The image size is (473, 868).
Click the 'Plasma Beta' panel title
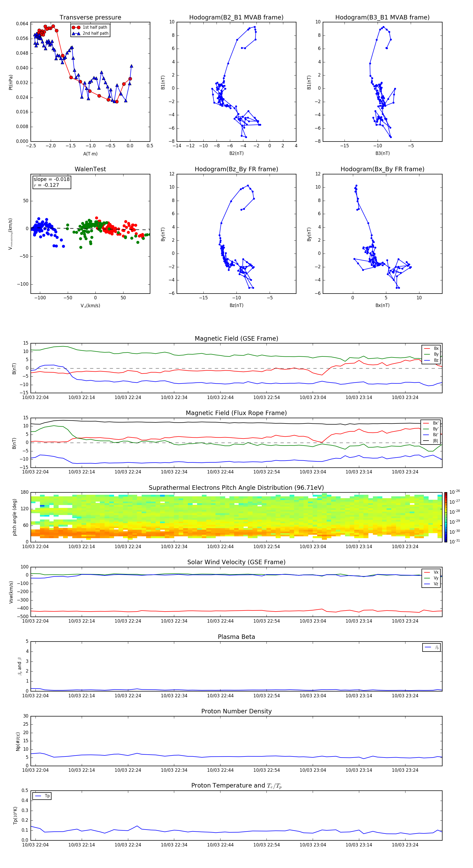pos(236,637)
